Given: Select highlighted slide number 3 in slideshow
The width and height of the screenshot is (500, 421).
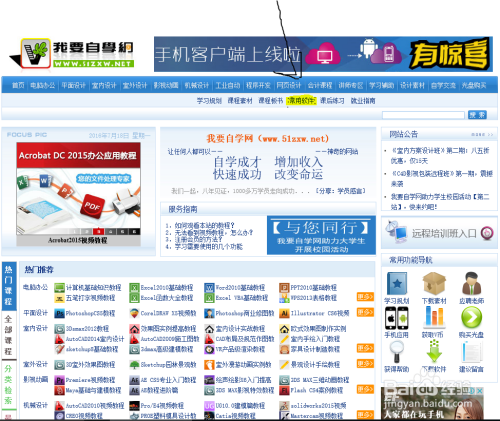Looking at the screenshot, I should coord(98,232).
